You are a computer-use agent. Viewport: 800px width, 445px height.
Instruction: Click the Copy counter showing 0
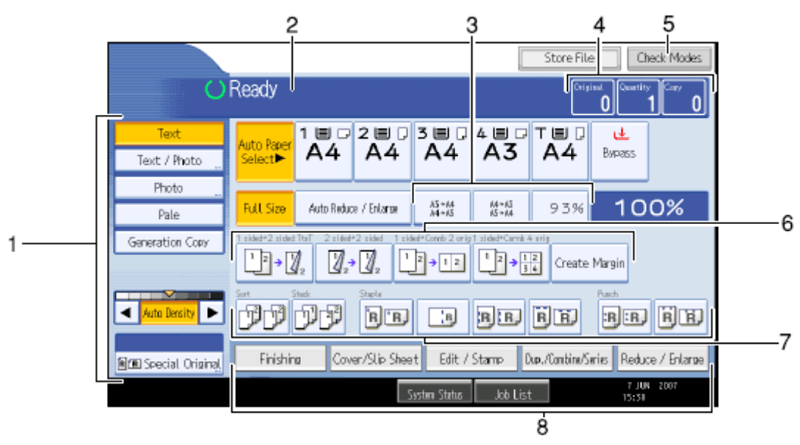click(x=684, y=97)
